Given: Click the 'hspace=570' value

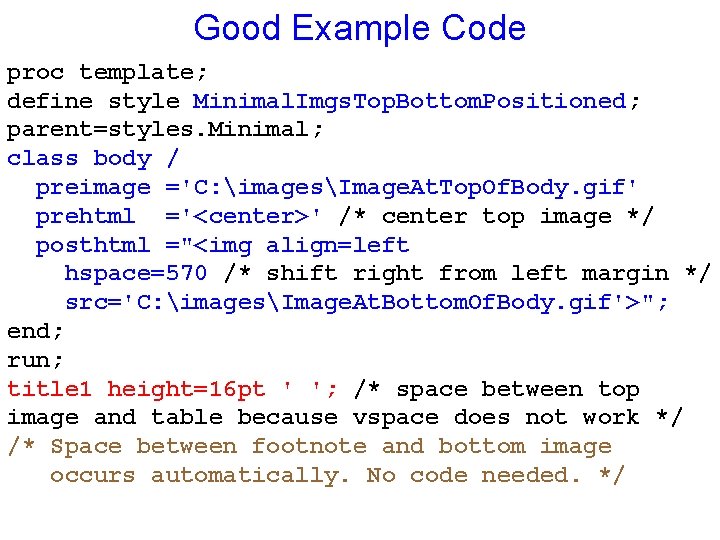Looking at the screenshot, I should click(136, 274).
